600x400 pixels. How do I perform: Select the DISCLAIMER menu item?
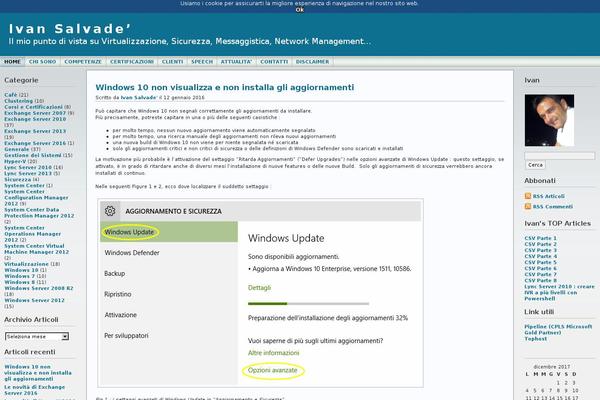(x=313, y=62)
